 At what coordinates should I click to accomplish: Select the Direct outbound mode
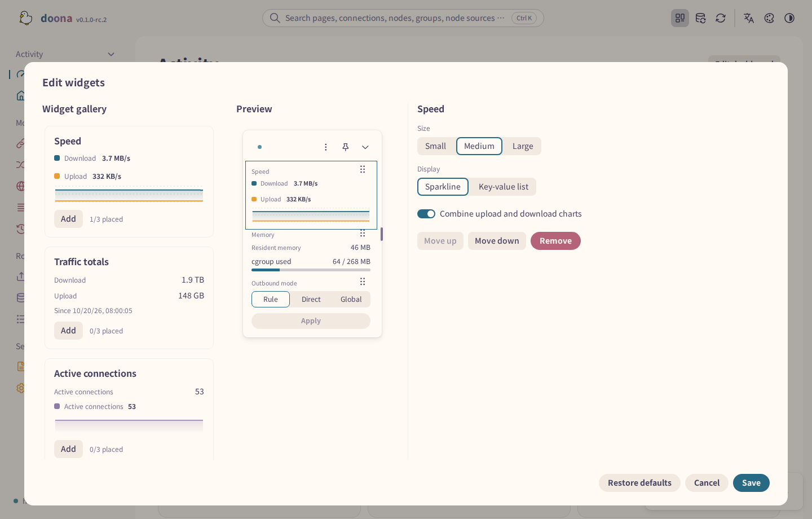[311, 300]
